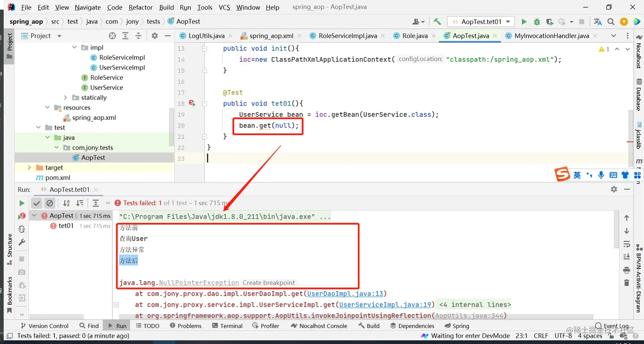The width and height of the screenshot is (644, 344).
Task: Rerun tests in Run panel
Action: click(22, 203)
